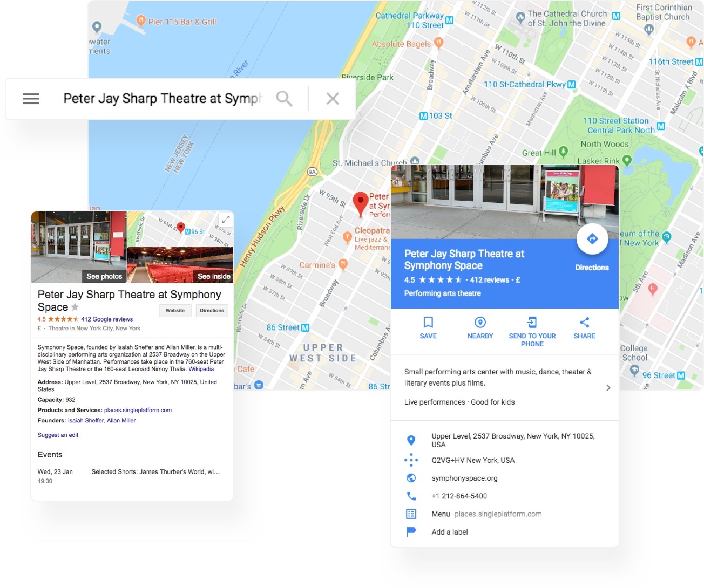Click the phone icon
This screenshot has width=704, height=588.
click(x=411, y=496)
